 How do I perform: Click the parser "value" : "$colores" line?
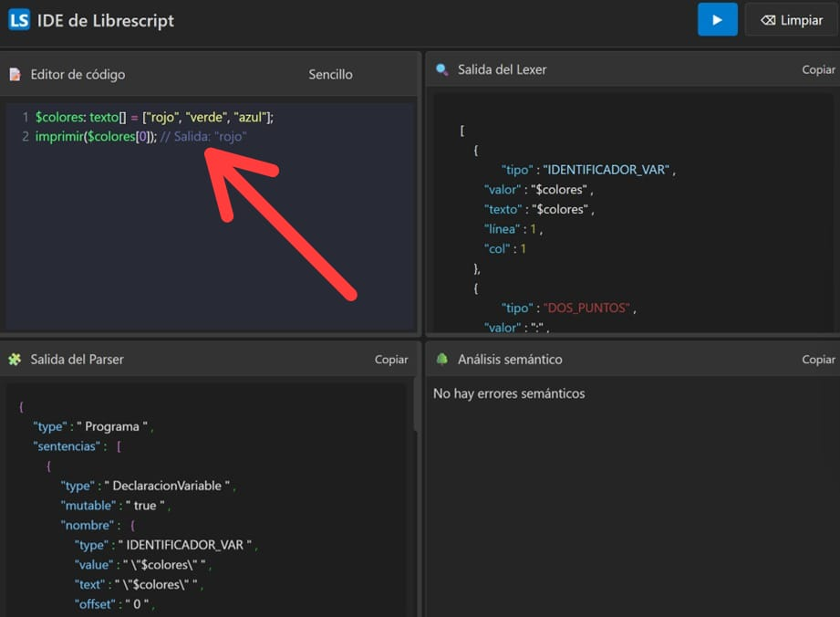[x=143, y=564]
